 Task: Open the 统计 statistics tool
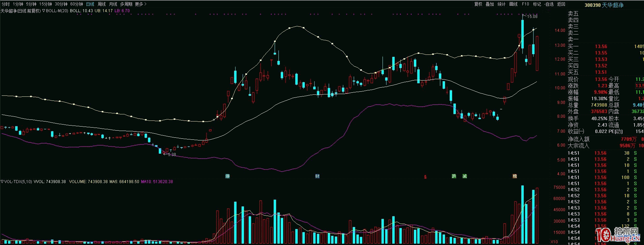[502, 4]
